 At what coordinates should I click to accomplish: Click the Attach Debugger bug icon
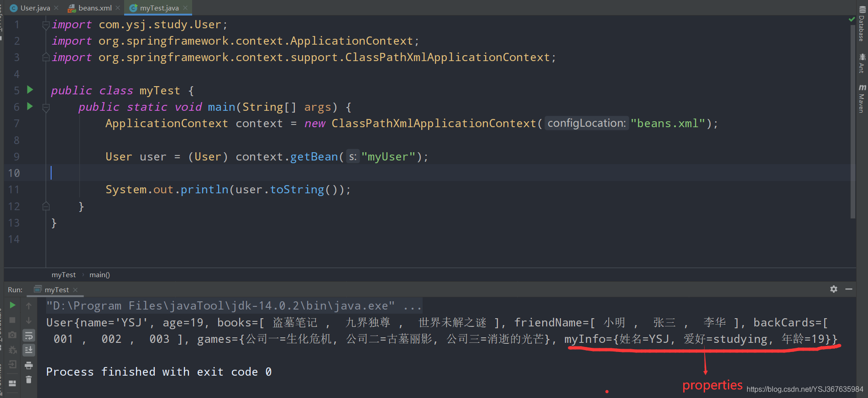(x=13, y=350)
